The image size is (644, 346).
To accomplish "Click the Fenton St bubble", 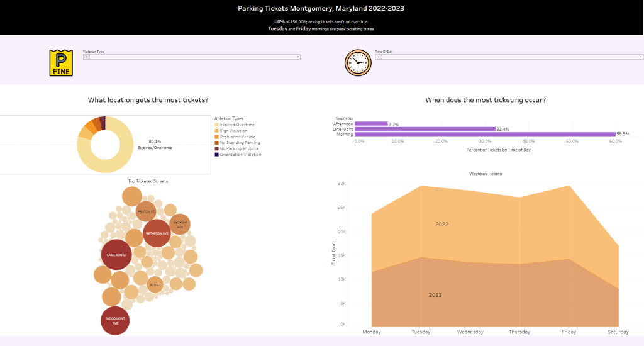I will (x=146, y=212).
